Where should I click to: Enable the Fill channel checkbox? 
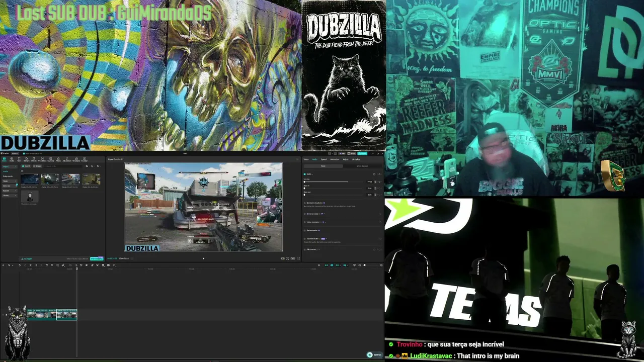[x=305, y=249]
